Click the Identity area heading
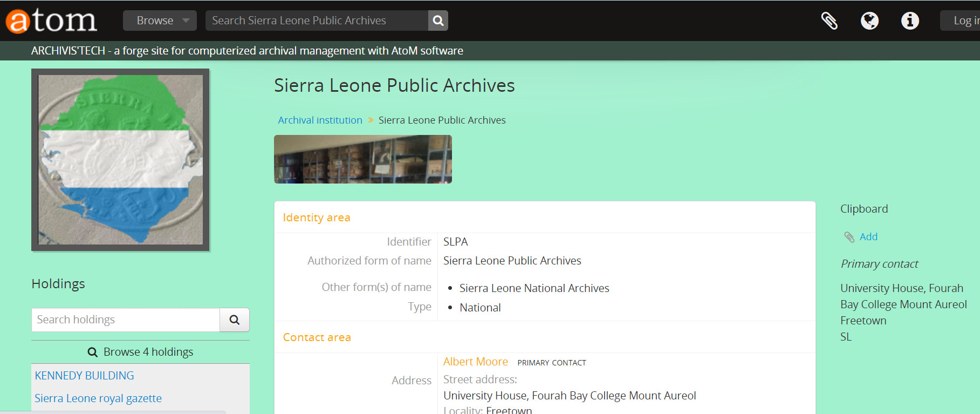This screenshot has width=980, height=414. [317, 218]
